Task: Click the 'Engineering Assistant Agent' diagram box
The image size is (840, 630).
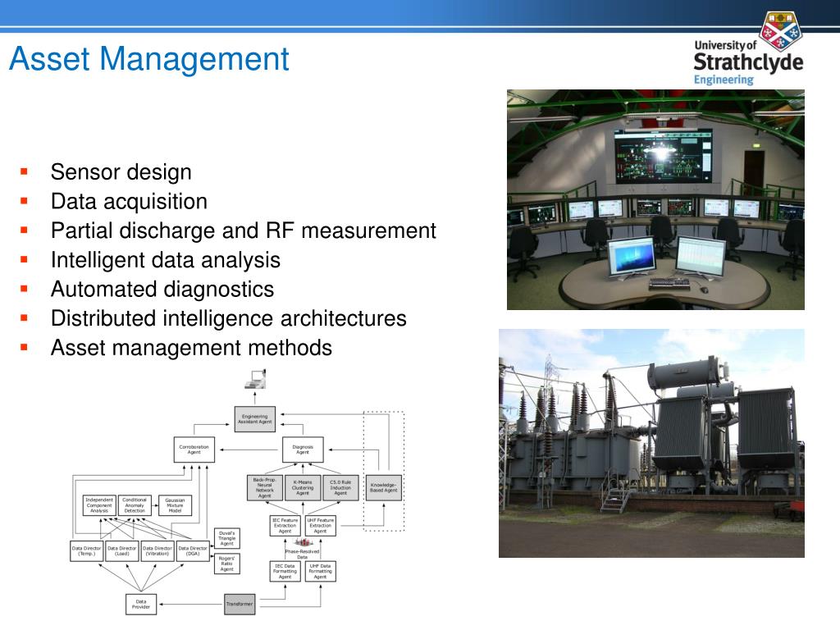Action: pos(255,419)
